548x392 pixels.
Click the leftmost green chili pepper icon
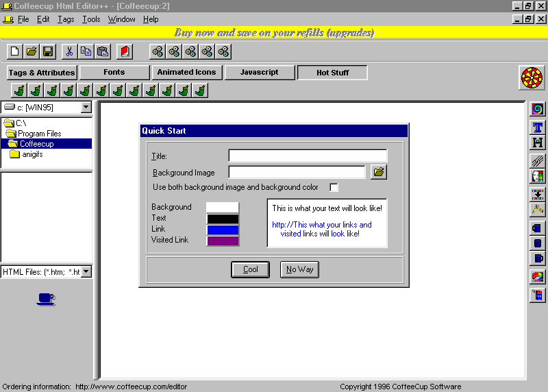(x=19, y=90)
